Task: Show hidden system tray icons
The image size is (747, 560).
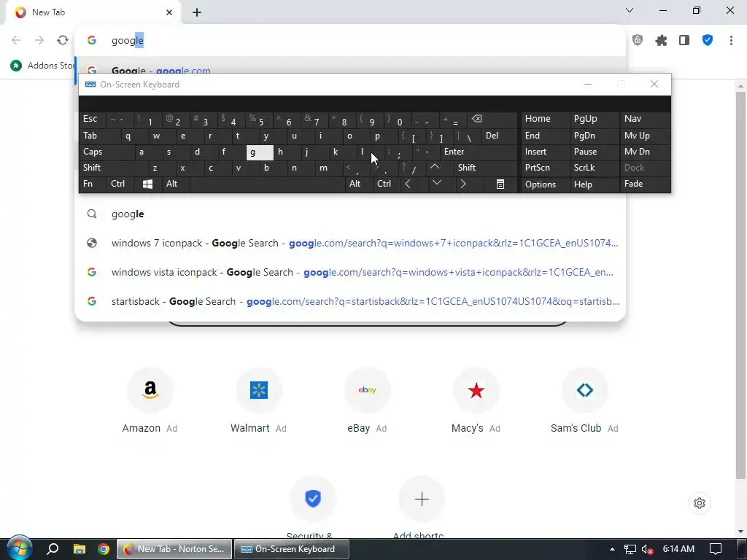Action: (612, 549)
